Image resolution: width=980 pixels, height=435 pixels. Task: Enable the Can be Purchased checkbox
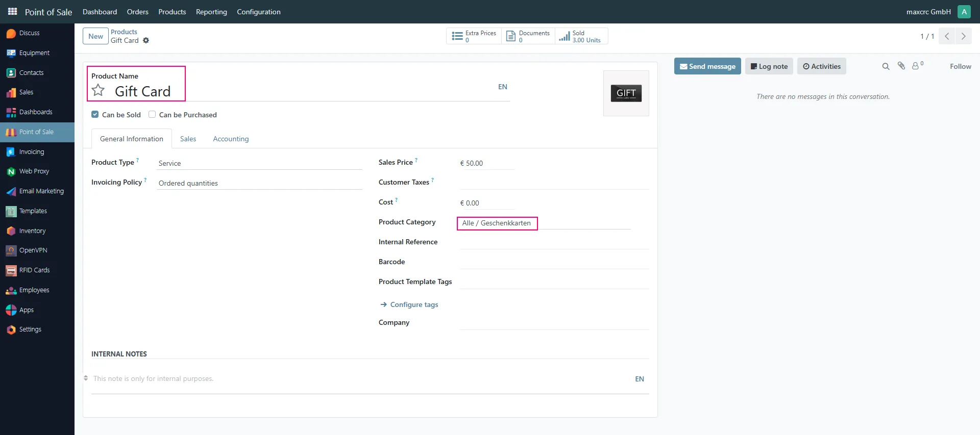click(x=152, y=115)
